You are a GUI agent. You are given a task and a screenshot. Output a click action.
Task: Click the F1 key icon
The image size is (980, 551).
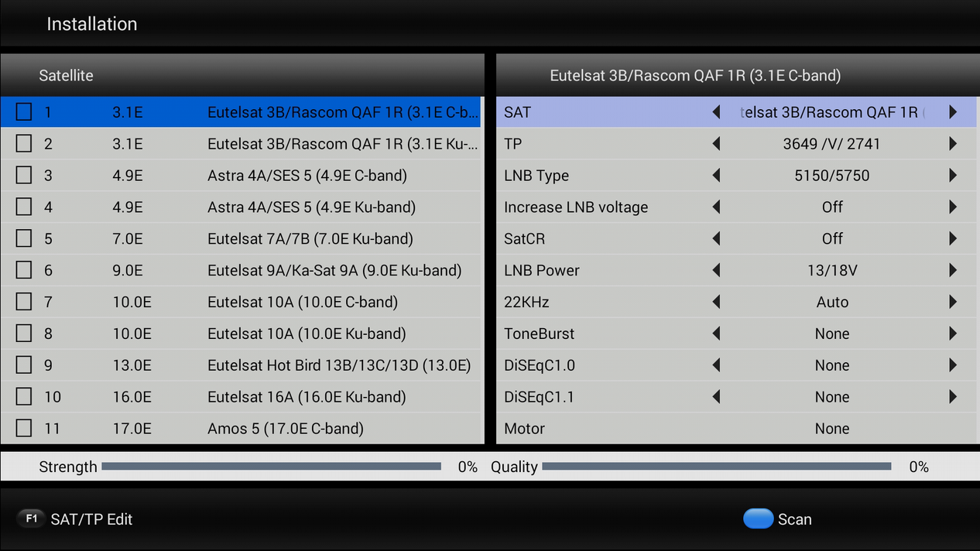coord(31,518)
